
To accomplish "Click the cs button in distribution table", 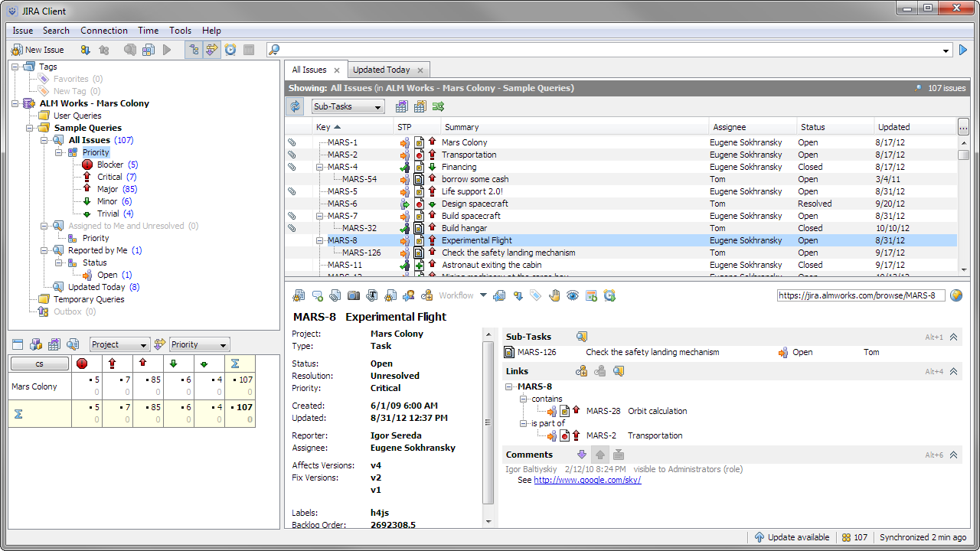I will (x=40, y=364).
